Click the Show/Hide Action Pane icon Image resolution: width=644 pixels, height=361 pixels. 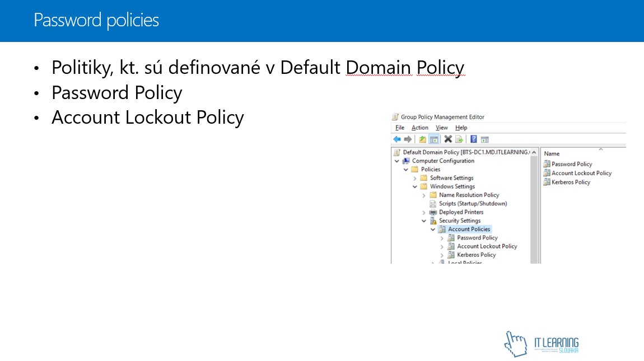(484, 139)
